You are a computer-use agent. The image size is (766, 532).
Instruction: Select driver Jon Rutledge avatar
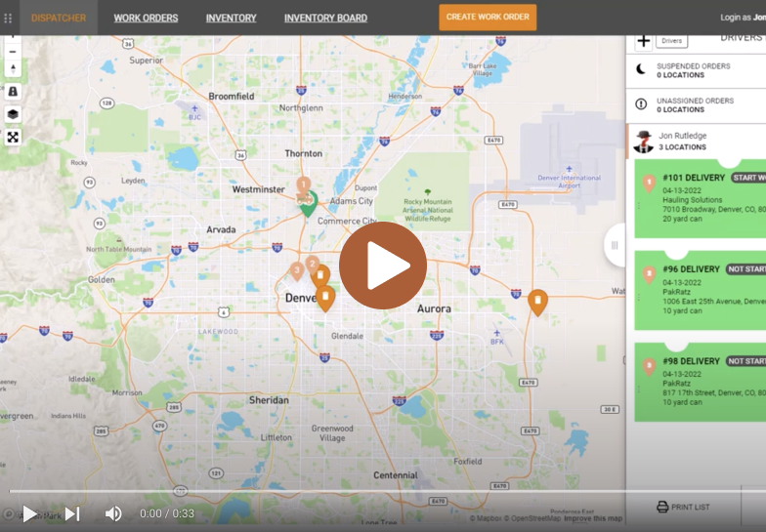643,142
